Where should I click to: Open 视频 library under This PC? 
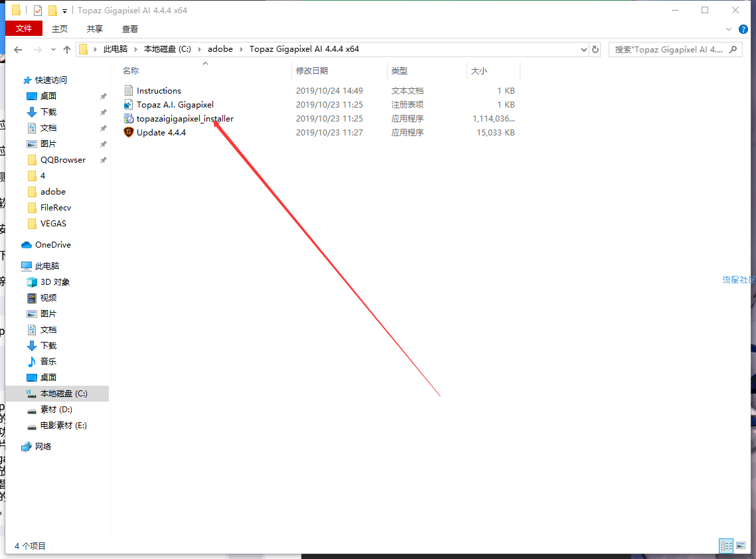[x=48, y=297]
